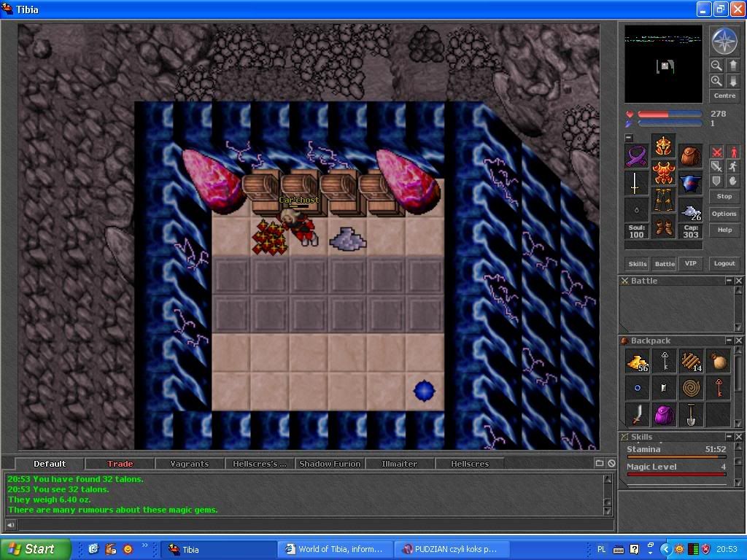Select the sabre in backpack
The image size is (747, 560).
(x=638, y=415)
